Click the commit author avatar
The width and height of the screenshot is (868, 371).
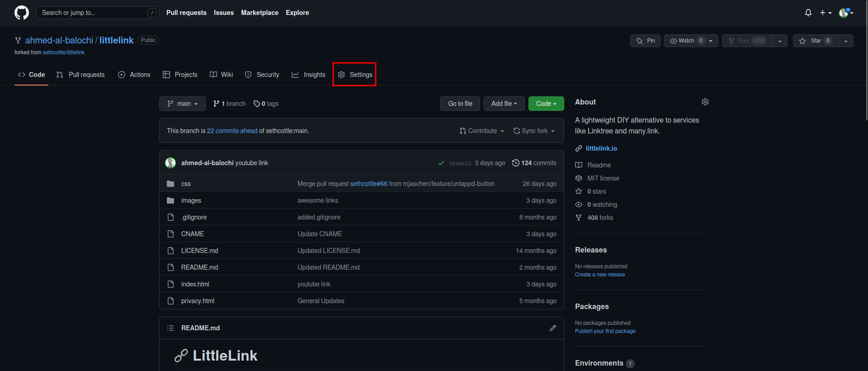pos(170,163)
